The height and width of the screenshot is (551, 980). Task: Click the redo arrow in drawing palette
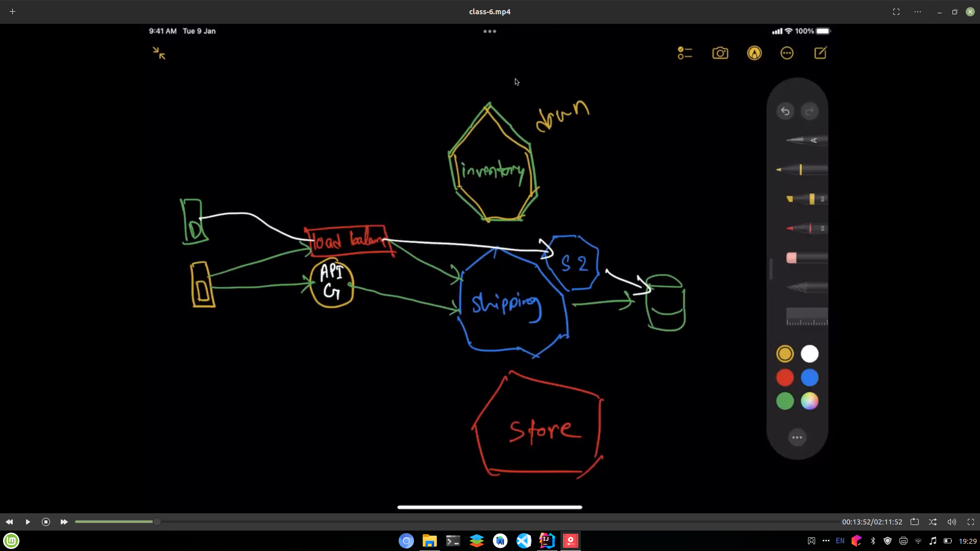[810, 111]
